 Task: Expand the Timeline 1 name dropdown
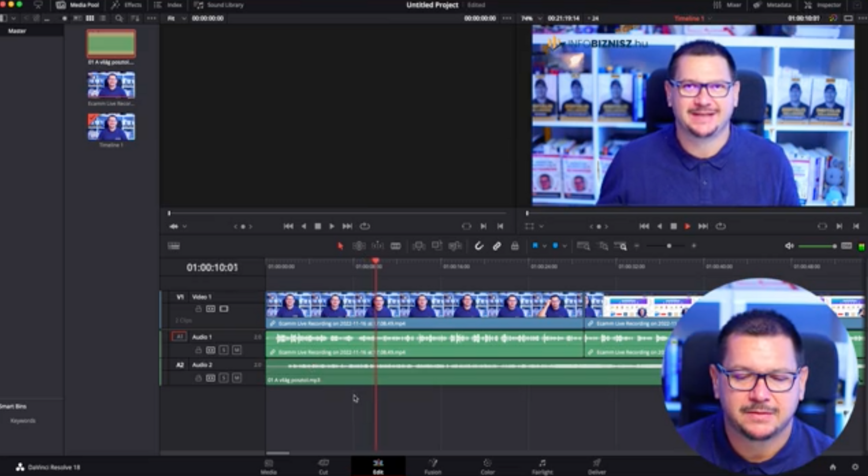(710, 18)
